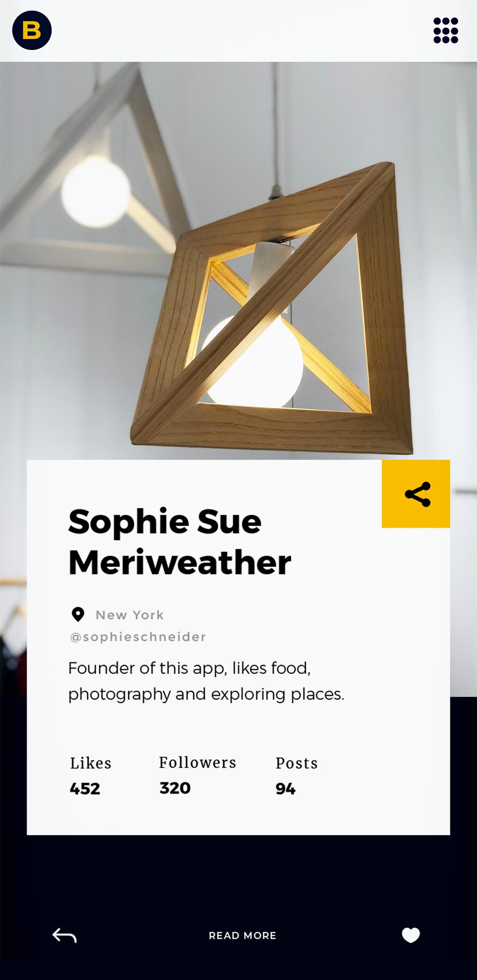Viewport: 477px width, 980px height.
Task: Click the 452 likes count
Action: pos(85,789)
